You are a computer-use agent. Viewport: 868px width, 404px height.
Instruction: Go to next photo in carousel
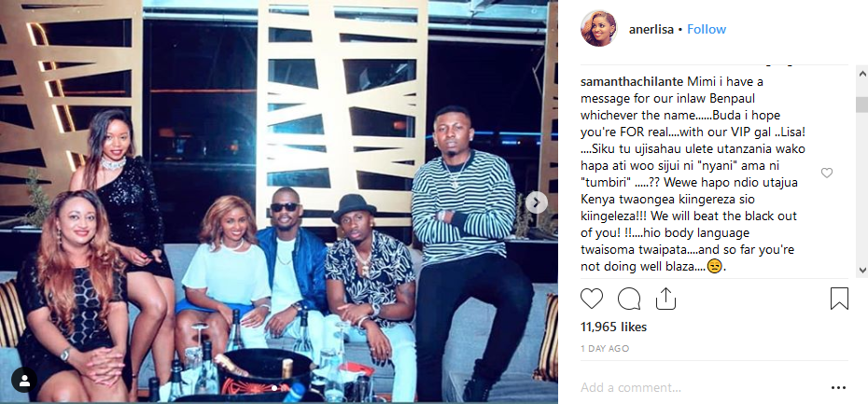(536, 202)
